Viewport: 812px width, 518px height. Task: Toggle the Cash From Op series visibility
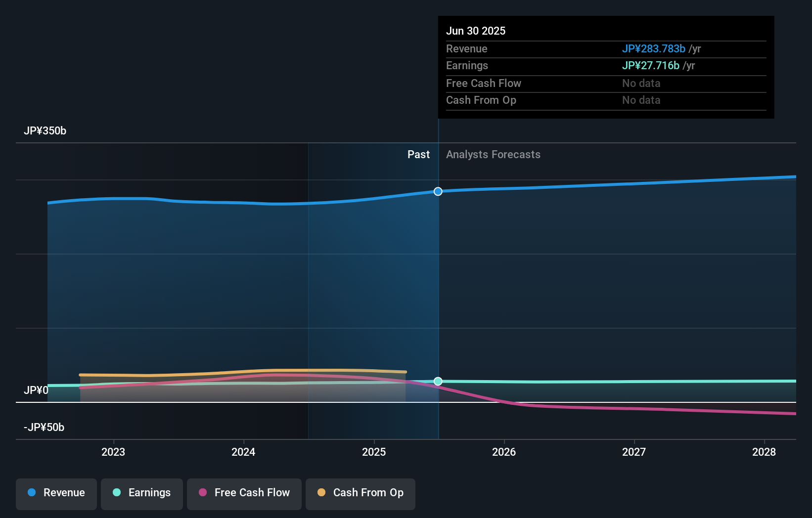coord(360,493)
